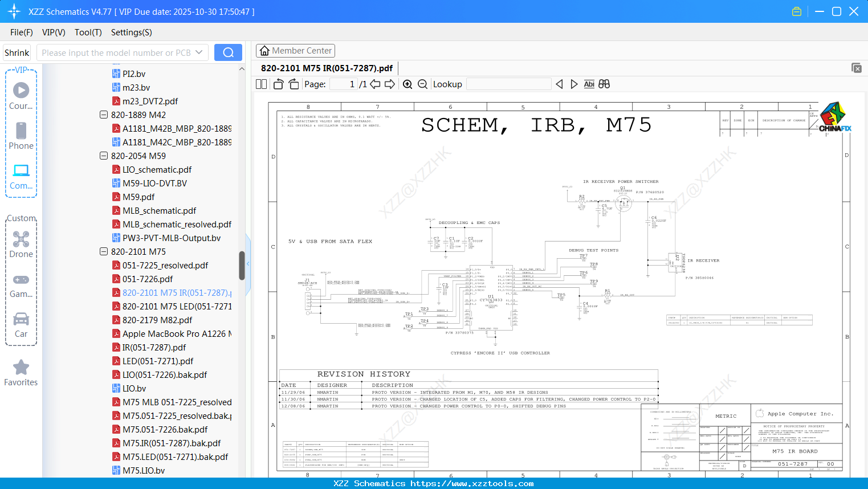Click the binoculars search icon
868x489 pixels.
(x=604, y=84)
